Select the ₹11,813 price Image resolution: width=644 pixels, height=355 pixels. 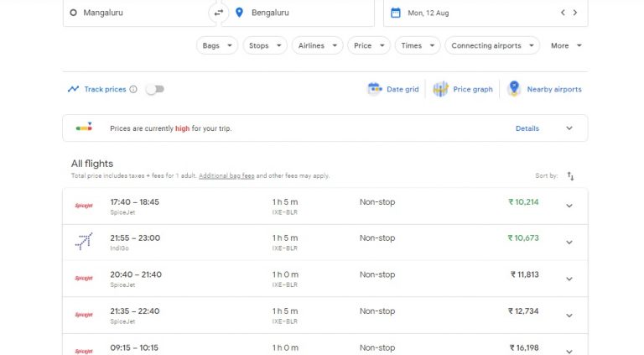[524, 274]
